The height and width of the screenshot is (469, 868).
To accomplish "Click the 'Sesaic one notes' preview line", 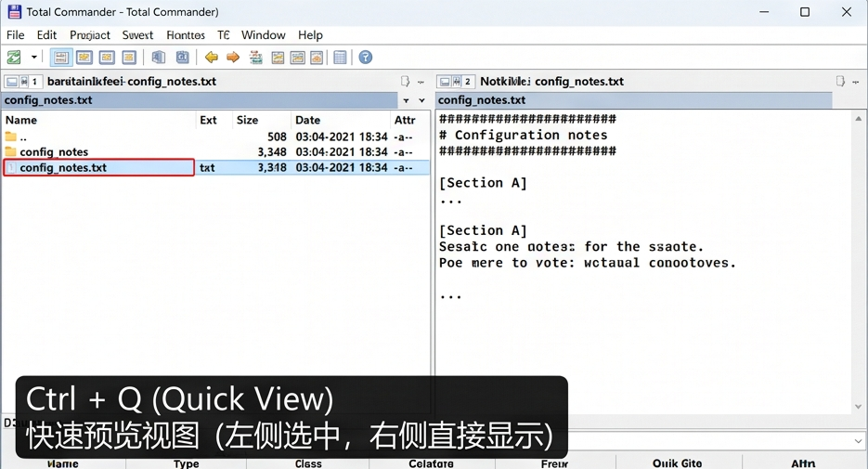I will [571, 246].
